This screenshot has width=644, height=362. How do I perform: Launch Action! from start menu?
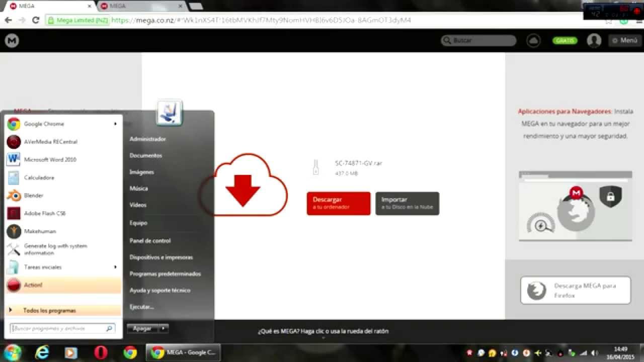pyautogui.click(x=62, y=285)
